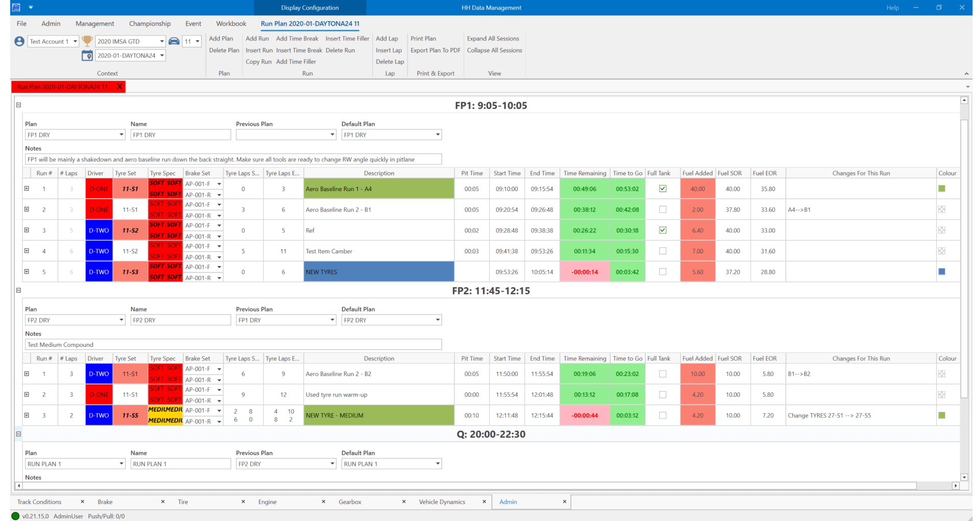Click the event calendar icon
Image resolution: width=980 pixels, height=521 pixels.
87,55
